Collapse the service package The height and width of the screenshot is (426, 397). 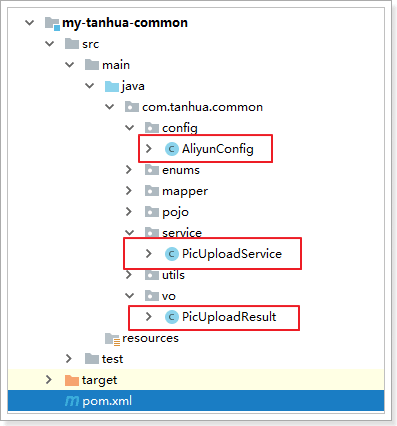(130, 233)
